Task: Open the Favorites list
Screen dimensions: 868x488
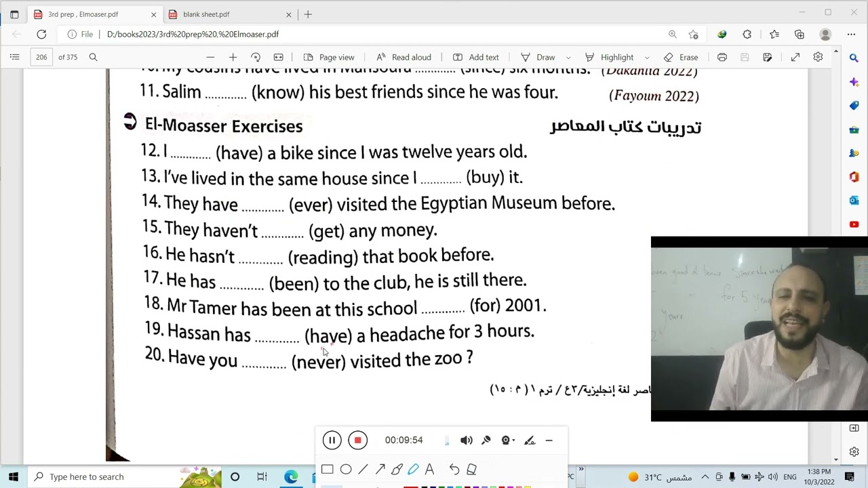Action: point(774,34)
